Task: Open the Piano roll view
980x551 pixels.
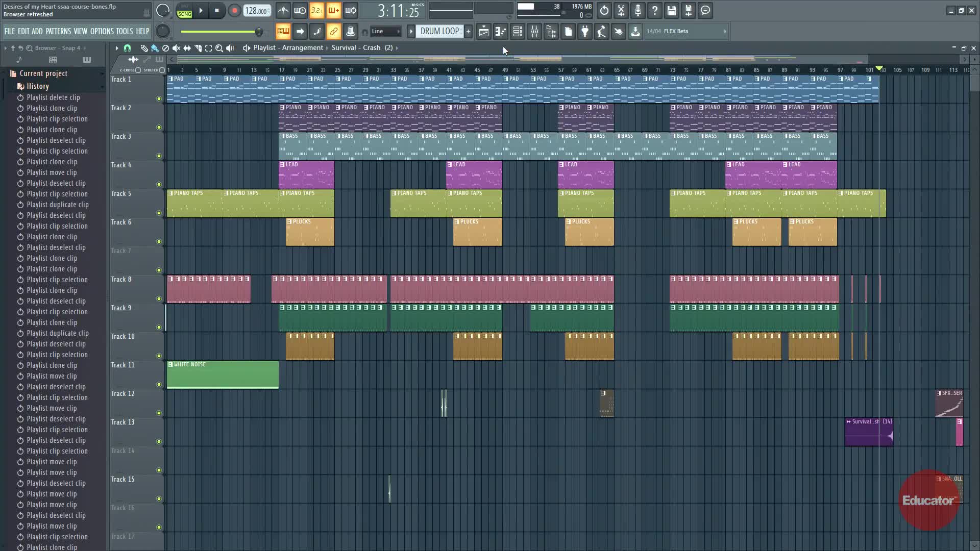Action: coord(501,32)
